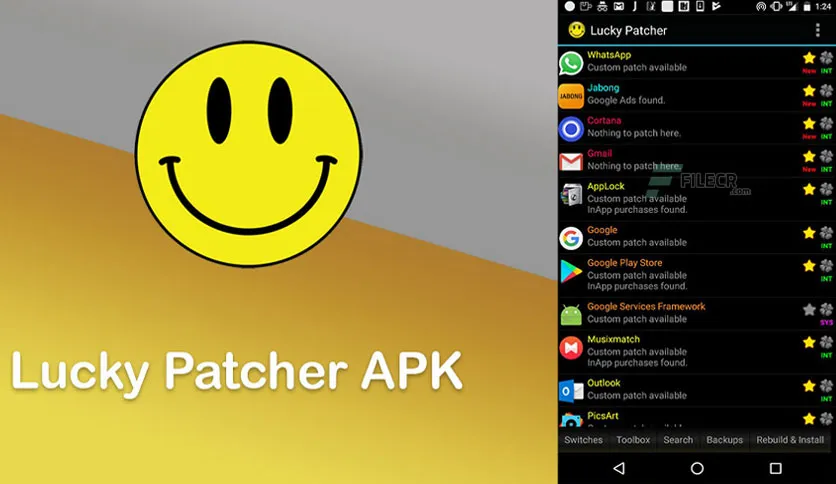Select the Google Play Store app name
Screen dimensions: 836x484
[625, 263]
